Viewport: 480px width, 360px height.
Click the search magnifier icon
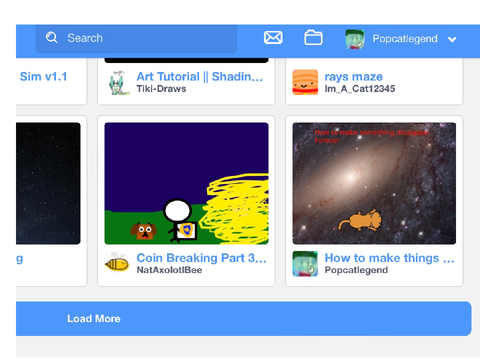pos(52,37)
